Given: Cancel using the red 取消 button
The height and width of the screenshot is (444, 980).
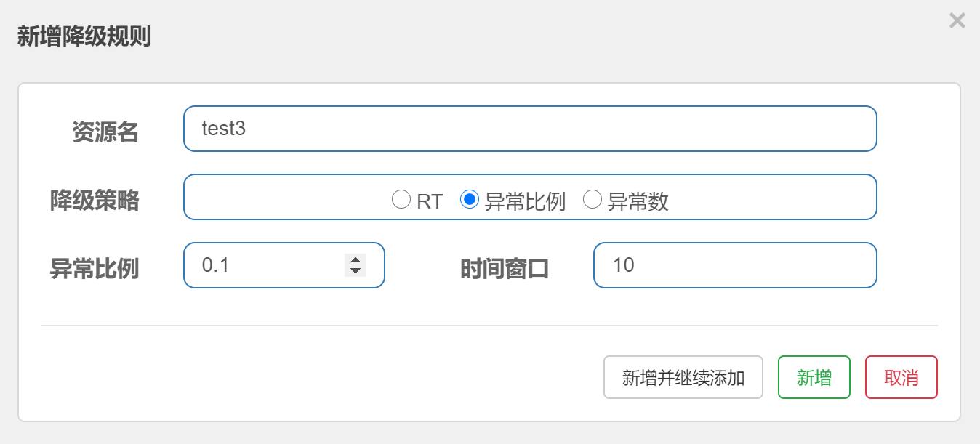Looking at the screenshot, I should 901,377.
